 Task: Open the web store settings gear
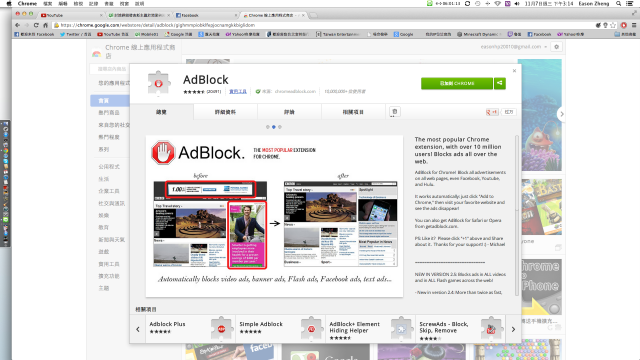556,47
